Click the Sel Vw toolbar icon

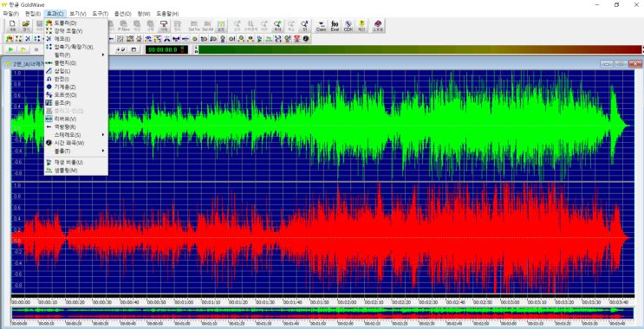(194, 25)
